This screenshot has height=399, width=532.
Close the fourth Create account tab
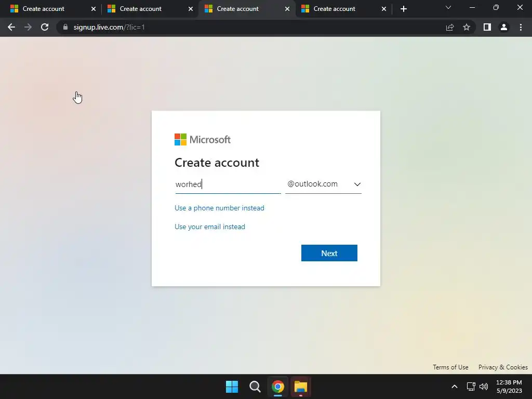click(x=384, y=9)
